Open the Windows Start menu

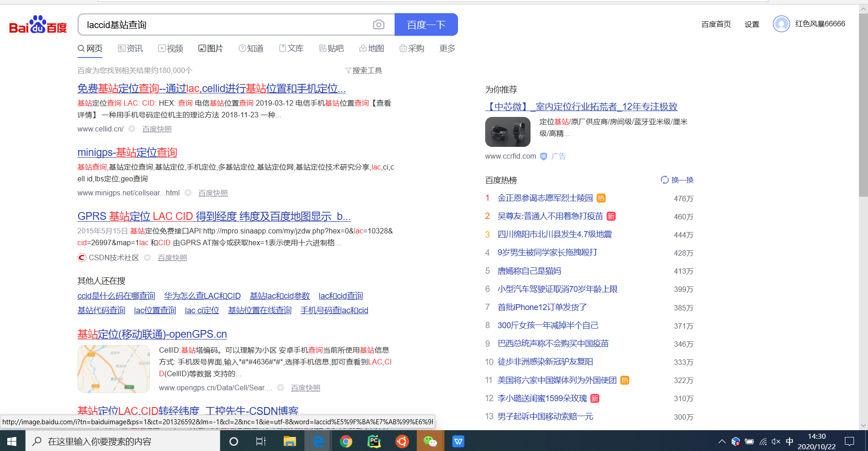coord(12,441)
